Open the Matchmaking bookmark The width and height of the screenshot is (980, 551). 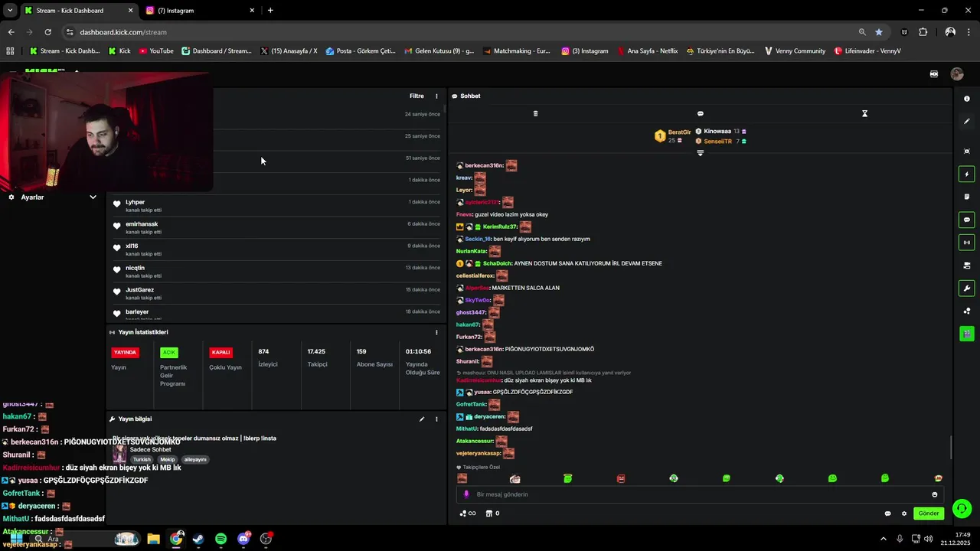(x=516, y=51)
